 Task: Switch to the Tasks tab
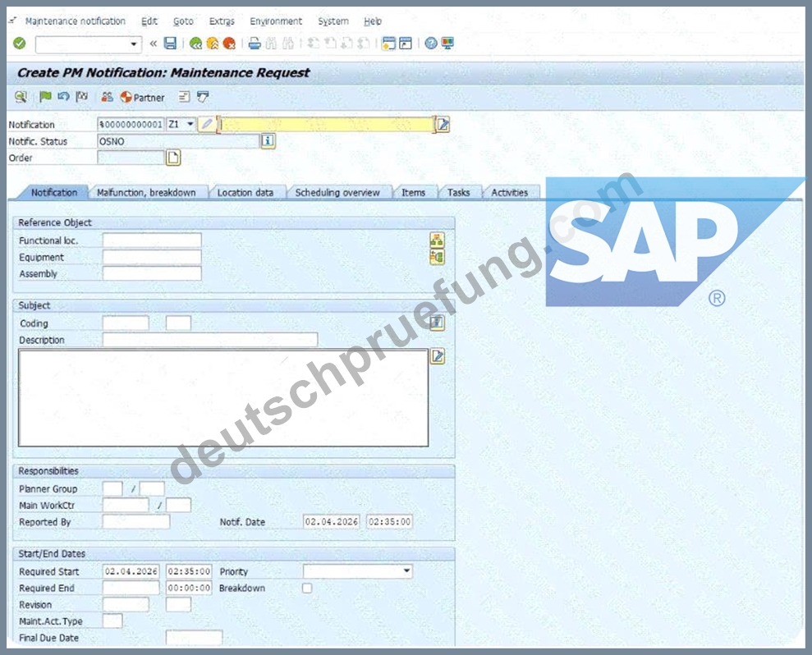click(x=459, y=193)
